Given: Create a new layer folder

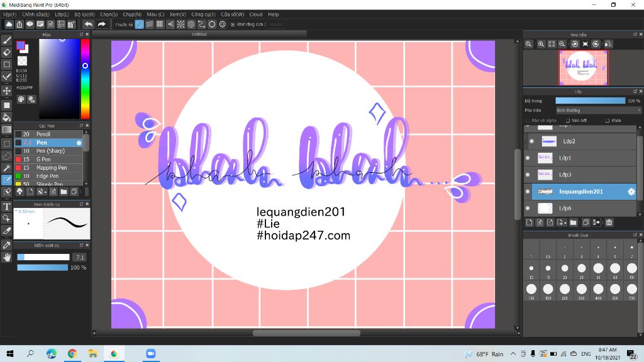Looking at the screenshot, I should tap(574, 222).
